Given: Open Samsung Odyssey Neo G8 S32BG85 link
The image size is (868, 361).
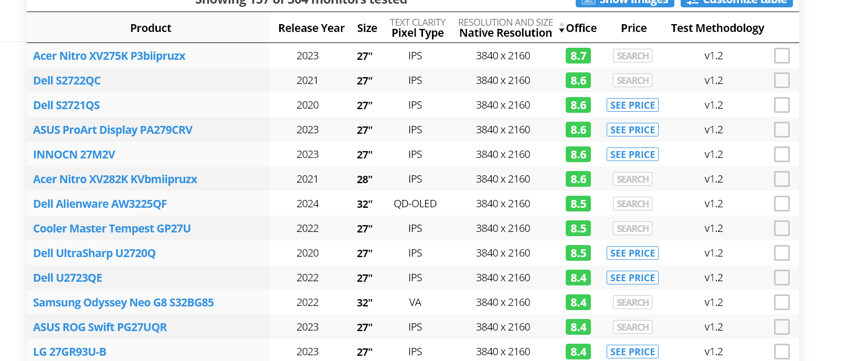Looking at the screenshot, I should (123, 302).
